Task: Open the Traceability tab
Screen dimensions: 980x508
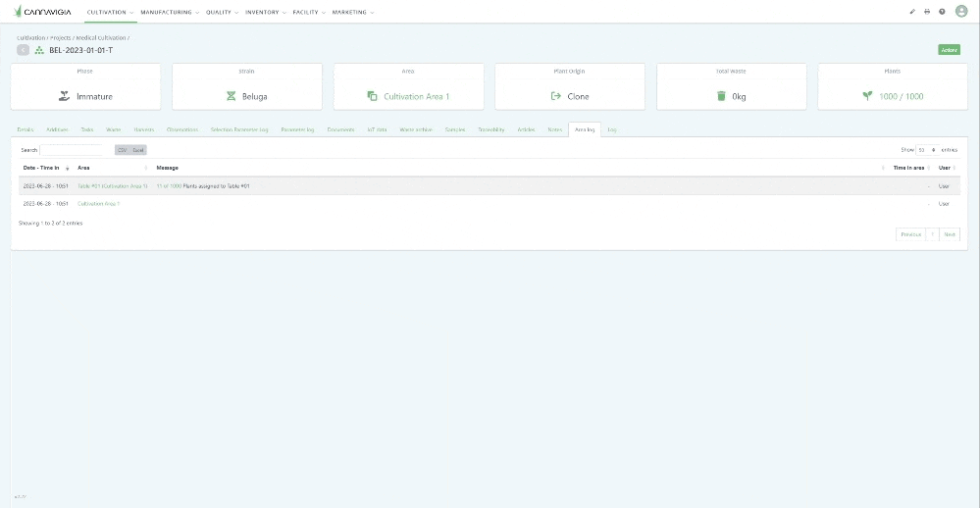Action: (491, 129)
